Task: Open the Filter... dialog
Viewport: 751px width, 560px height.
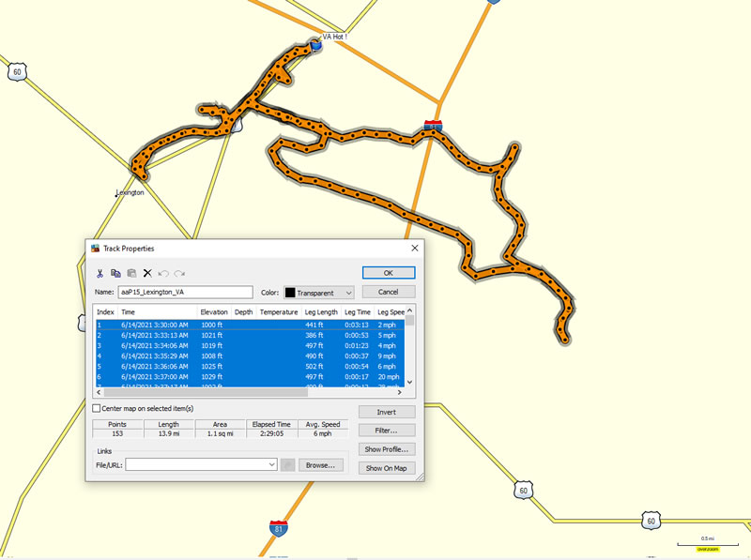Action: point(387,431)
